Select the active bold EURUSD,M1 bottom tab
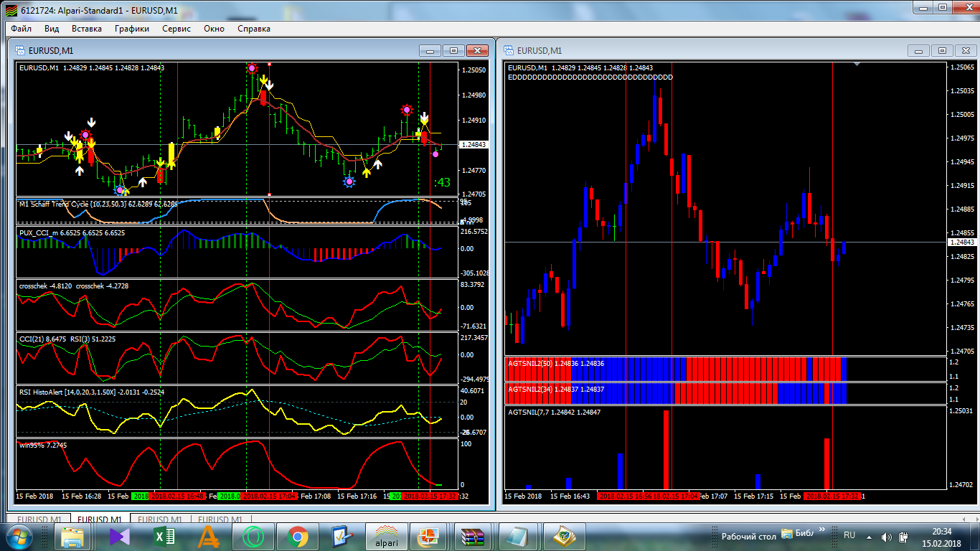This screenshot has height=551, width=980. click(100, 519)
